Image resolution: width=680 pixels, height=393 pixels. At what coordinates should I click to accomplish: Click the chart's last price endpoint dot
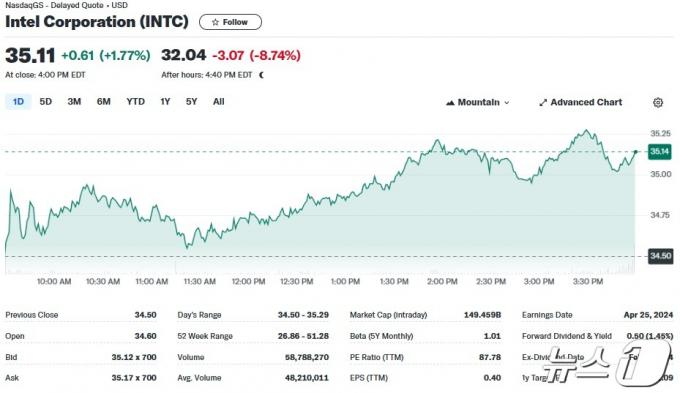[636, 152]
